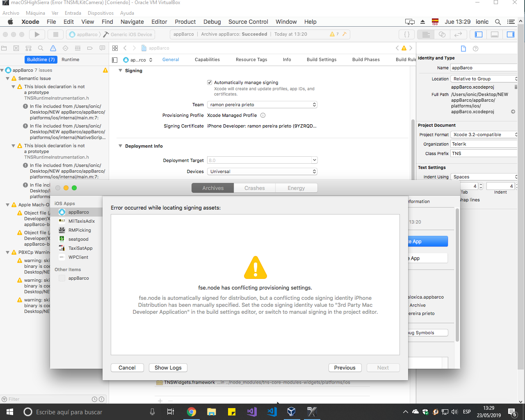This screenshot has height=420, width=525.
Task: Open Chrome from the Windows taskbar
Action: (x=192, y=412)
